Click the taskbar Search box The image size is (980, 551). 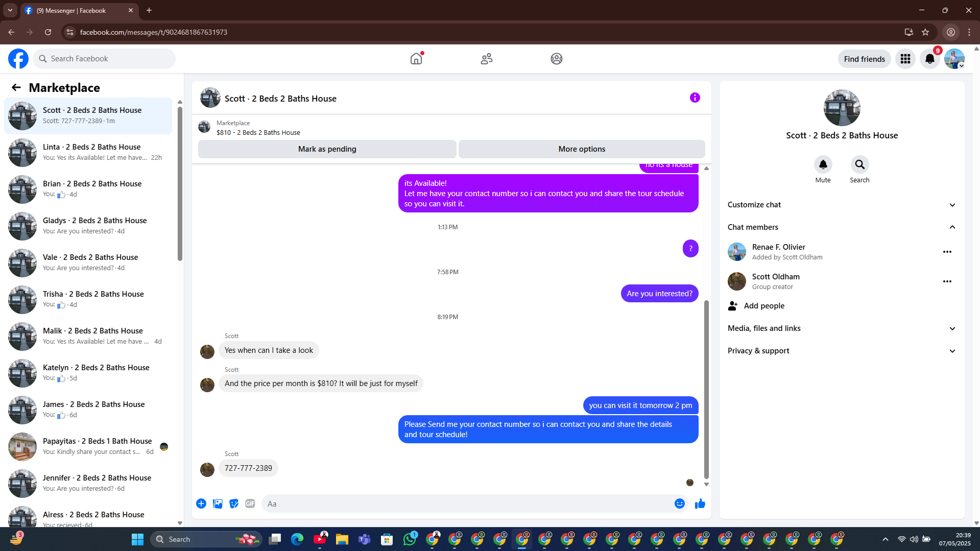[x=206, y=539]
